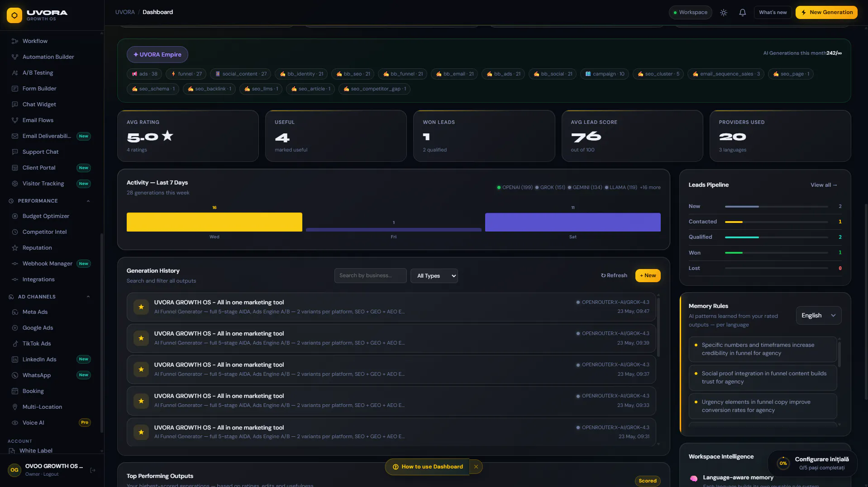Open the View all leads pipeline link
The height and width of the screenshot is (487, 868).
tap(824, 185)
